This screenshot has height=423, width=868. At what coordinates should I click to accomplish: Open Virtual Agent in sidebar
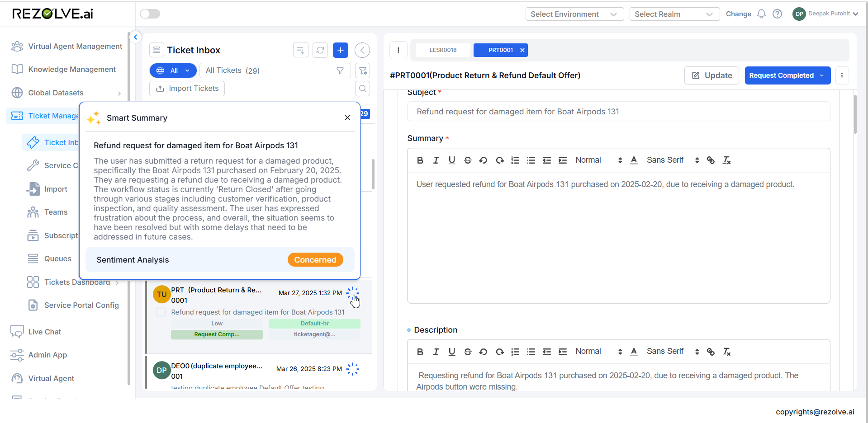coord(43,378)
